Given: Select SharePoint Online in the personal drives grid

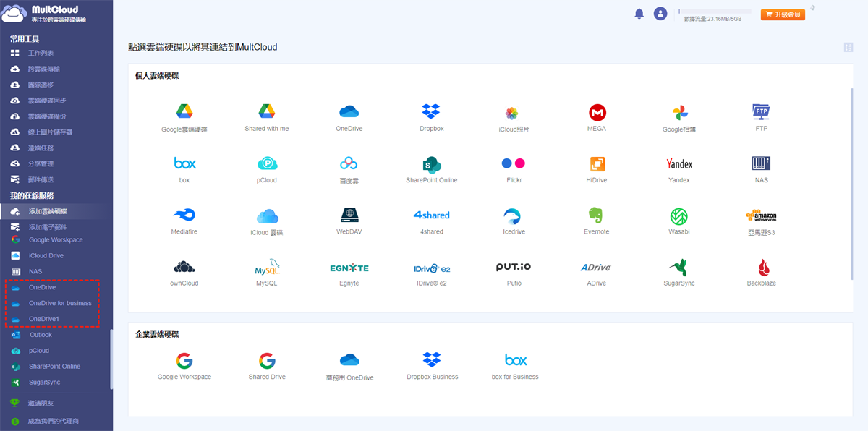Looking at the screenshot, I should pos(432,163).
